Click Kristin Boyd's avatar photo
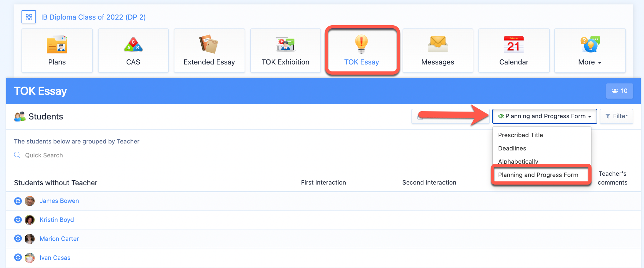 30,220
